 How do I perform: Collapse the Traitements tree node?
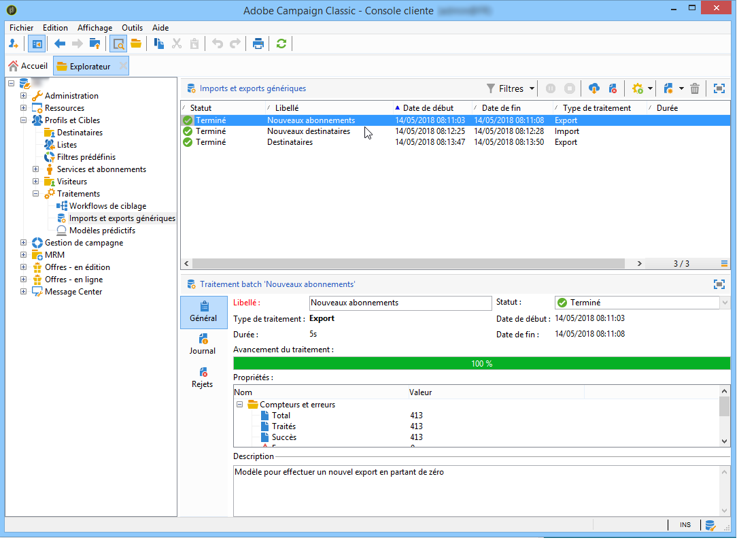[35, 193]
